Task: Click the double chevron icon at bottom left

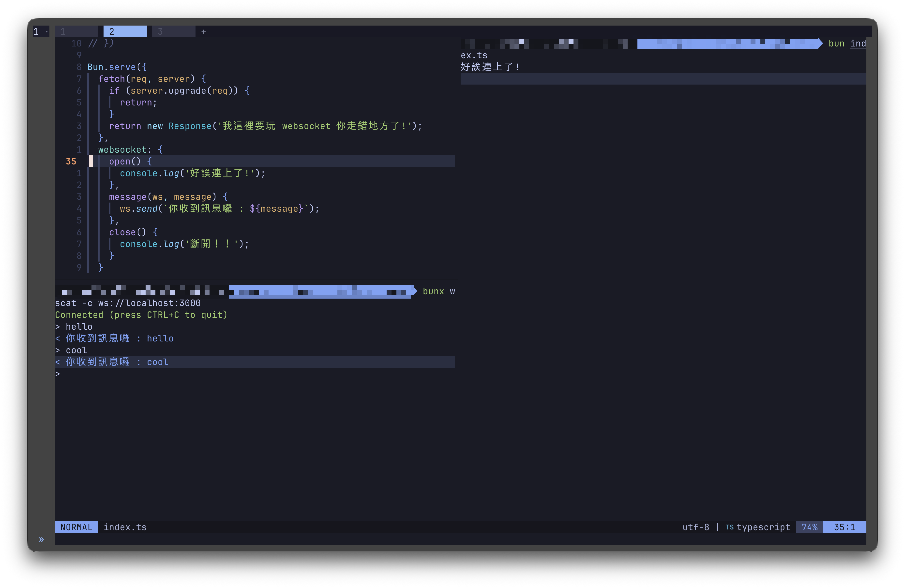Action: point(41,539)
